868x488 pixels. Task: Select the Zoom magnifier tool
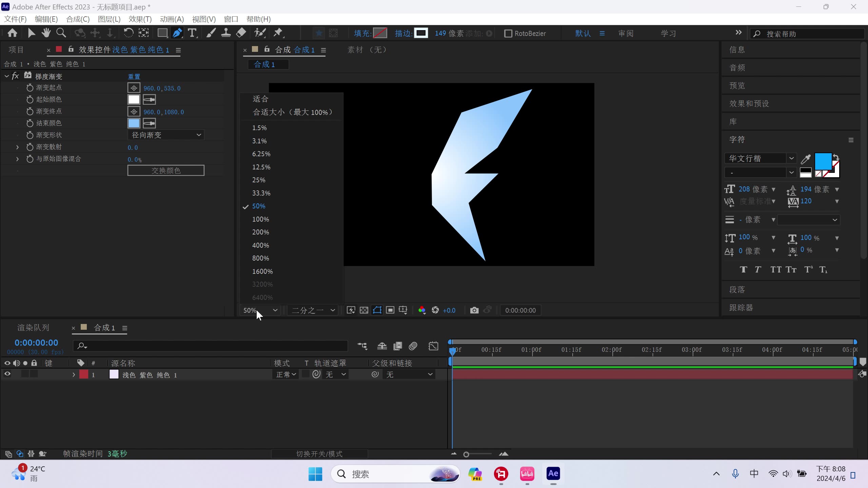[x=61, y=33]
